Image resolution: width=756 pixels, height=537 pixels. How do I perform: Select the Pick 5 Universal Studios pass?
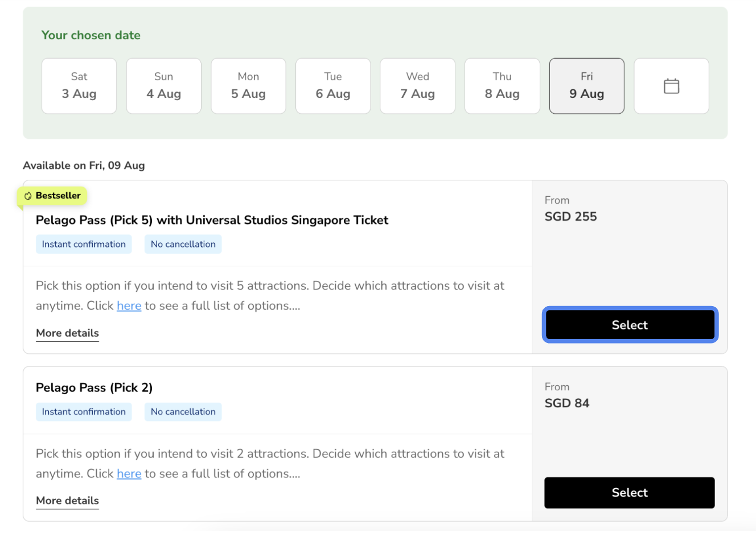click(x=630, y=325)
